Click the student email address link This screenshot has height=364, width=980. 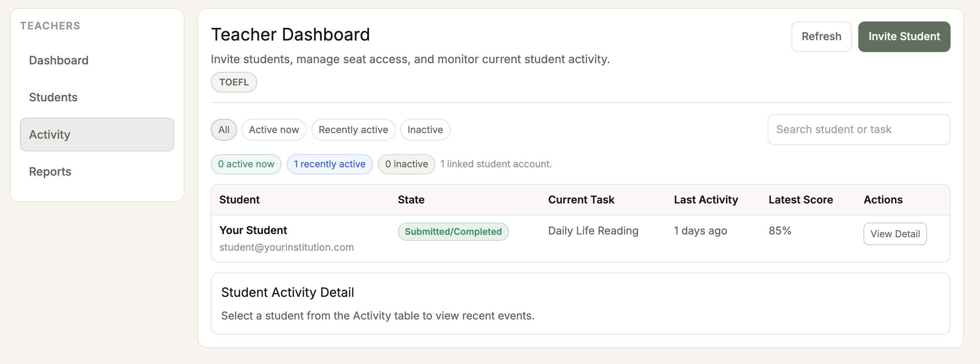tap(286, 247)
